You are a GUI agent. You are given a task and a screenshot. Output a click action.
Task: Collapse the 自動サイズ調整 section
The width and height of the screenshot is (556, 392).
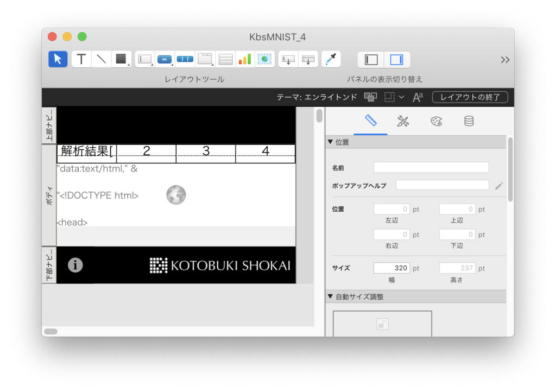(x=331, y=296)
